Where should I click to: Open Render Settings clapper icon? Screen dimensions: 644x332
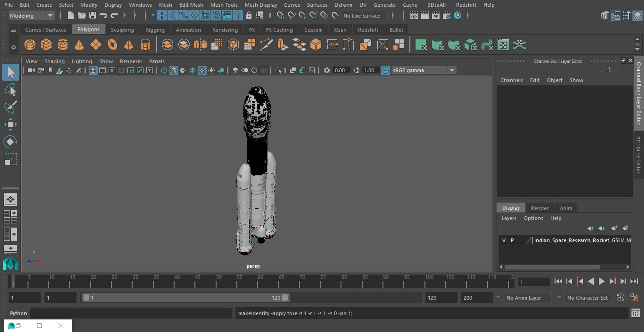tap(446, 15)
